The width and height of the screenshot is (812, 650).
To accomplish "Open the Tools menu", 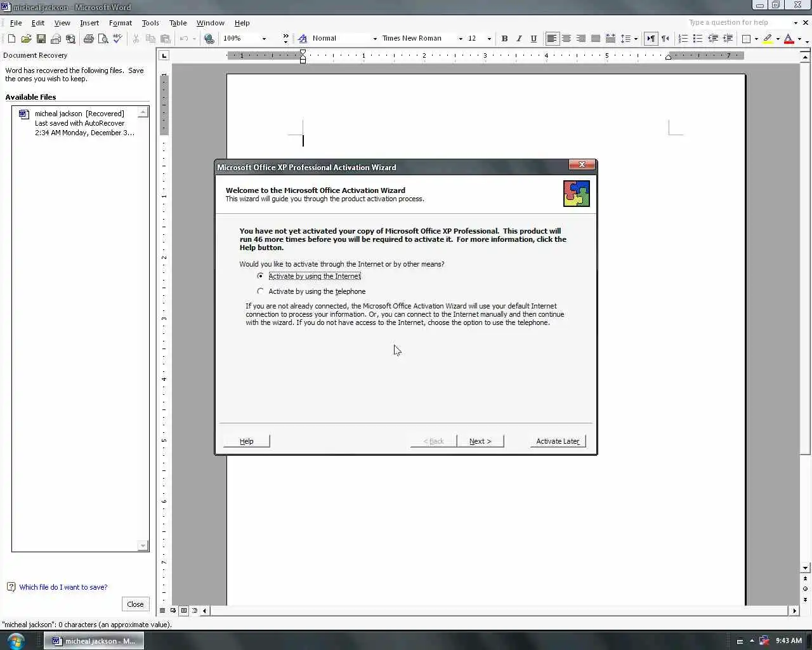I will click(150, 23).
